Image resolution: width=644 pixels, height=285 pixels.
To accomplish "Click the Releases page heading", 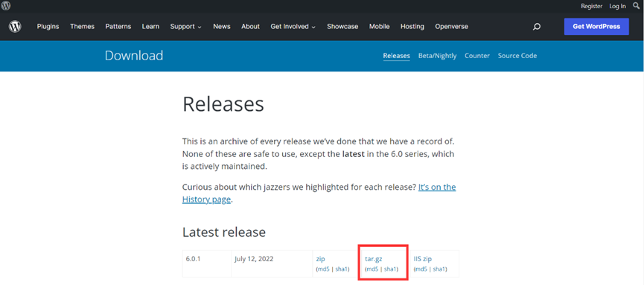I will pos(223,104).
